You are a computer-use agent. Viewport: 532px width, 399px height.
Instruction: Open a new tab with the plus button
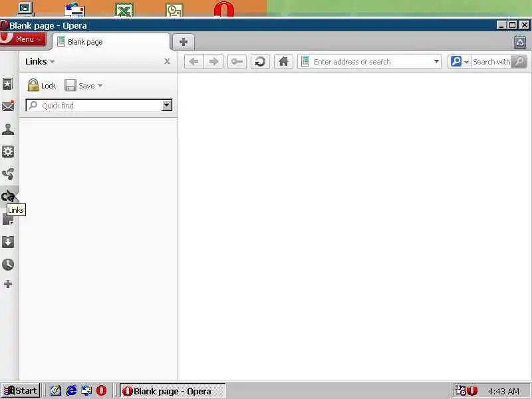coord(184,42)
